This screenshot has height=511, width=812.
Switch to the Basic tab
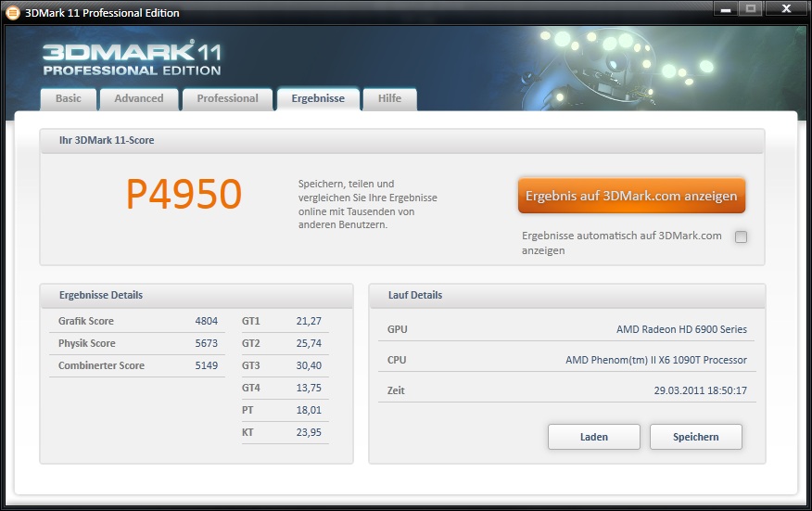[69, 98]
